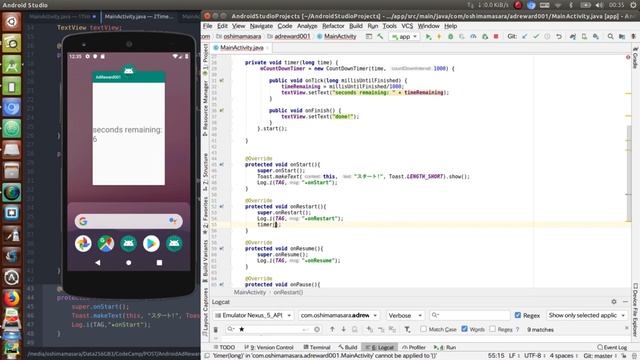Click the previous occurrence up arrow

pyautogui.click(x=332, y=329)
